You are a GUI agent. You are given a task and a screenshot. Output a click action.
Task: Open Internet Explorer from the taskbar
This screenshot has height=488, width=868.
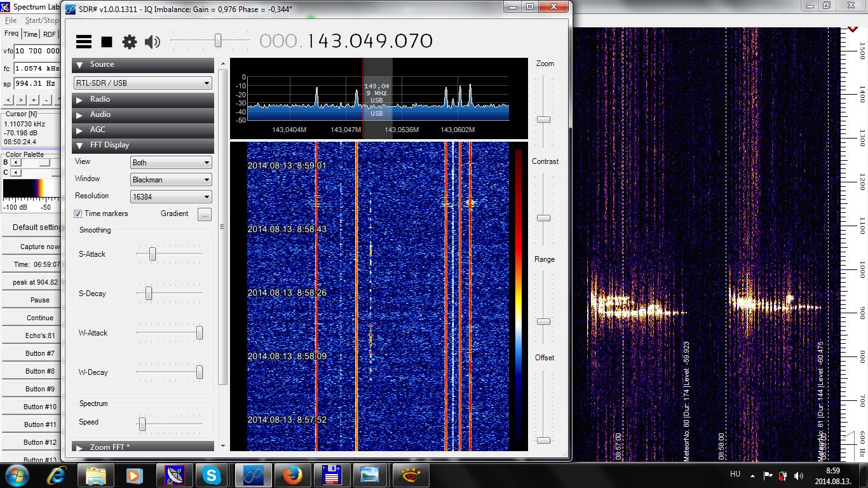click(x=57, y=475)
